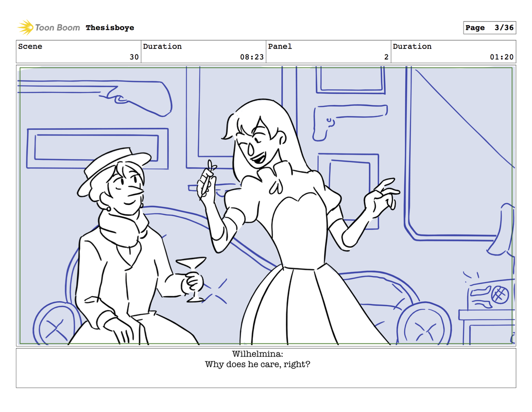Click the Toon Boom logo icon
Viewport: 532px width, 412px height.
tap(25, 27)
